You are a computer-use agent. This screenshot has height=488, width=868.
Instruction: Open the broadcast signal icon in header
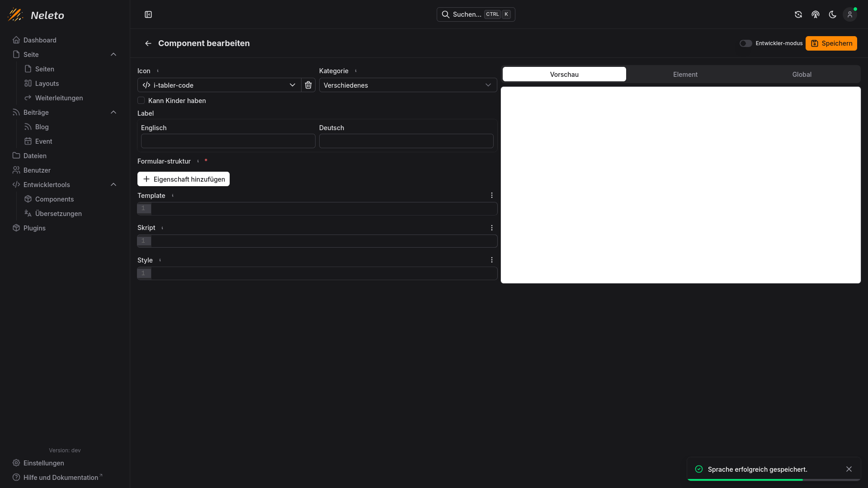815,14
